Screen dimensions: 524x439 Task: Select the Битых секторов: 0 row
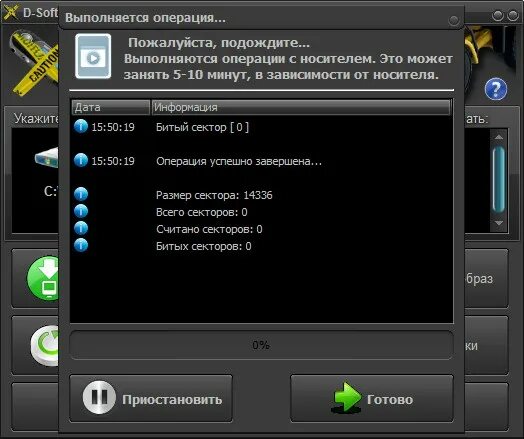point(261,246)
